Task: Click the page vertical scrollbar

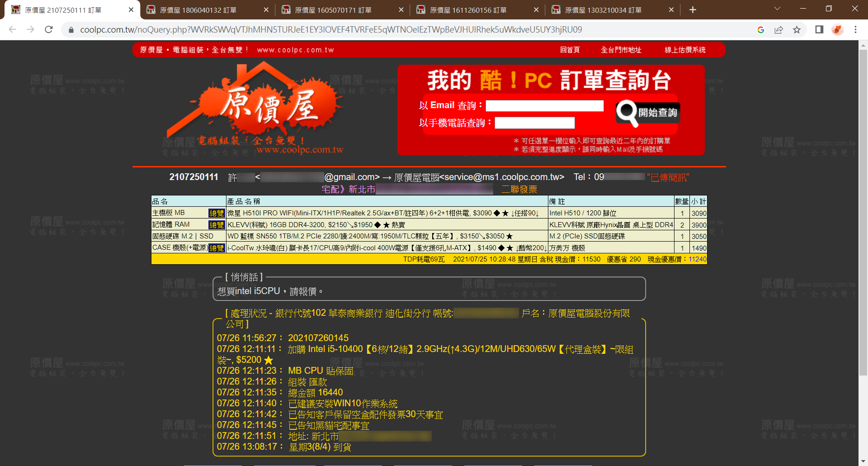Action: click(863, 213)
